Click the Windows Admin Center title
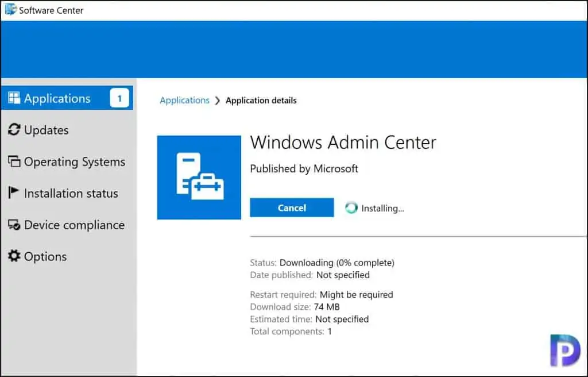The image size is (588, 377). point(343,143)
